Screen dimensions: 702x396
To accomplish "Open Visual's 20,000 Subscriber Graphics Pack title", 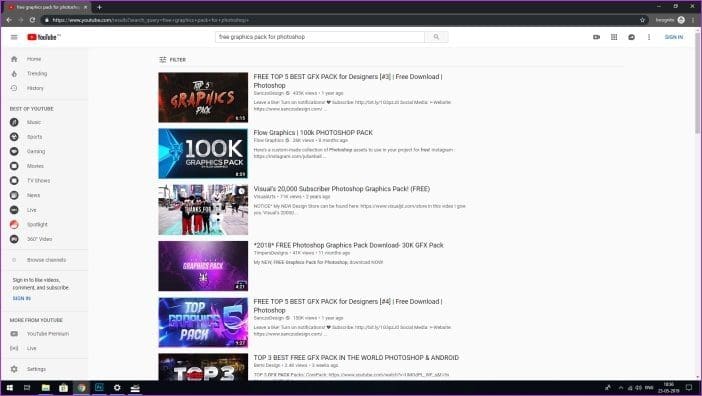I will click(342, 189).
